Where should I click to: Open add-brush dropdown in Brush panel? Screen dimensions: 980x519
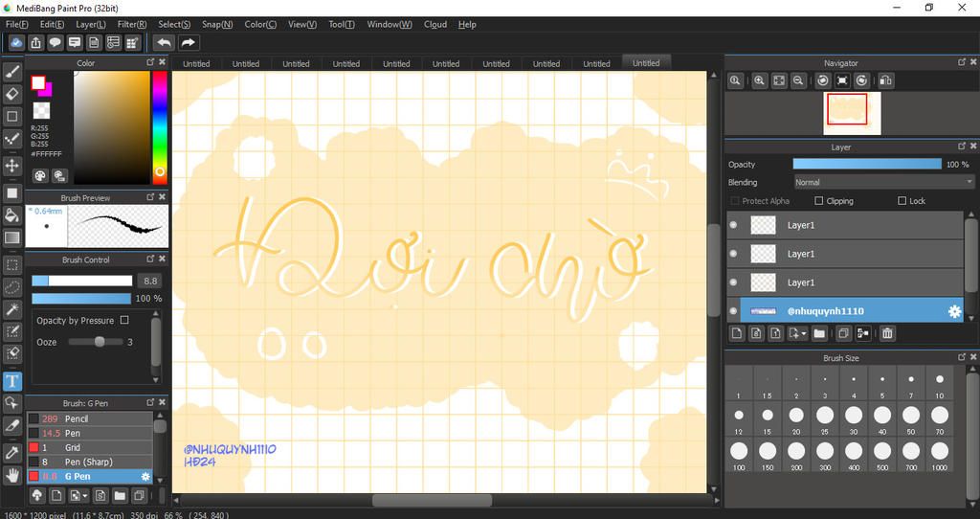(x=84, y=496)
